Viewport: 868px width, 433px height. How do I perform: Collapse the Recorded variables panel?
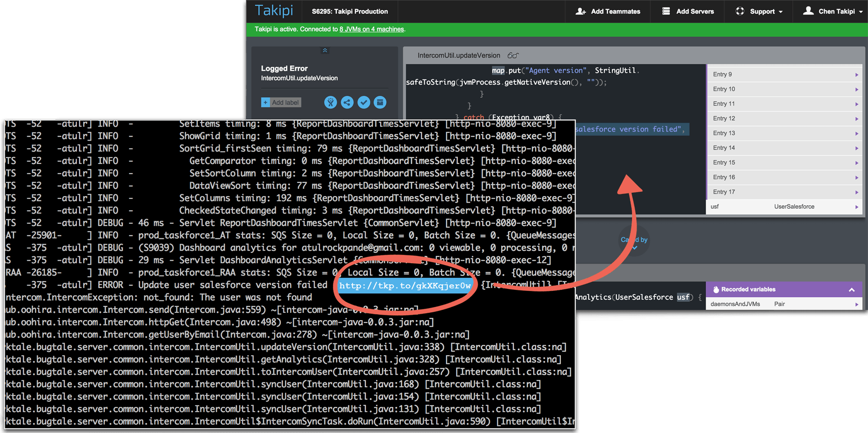tap(851, 289)
